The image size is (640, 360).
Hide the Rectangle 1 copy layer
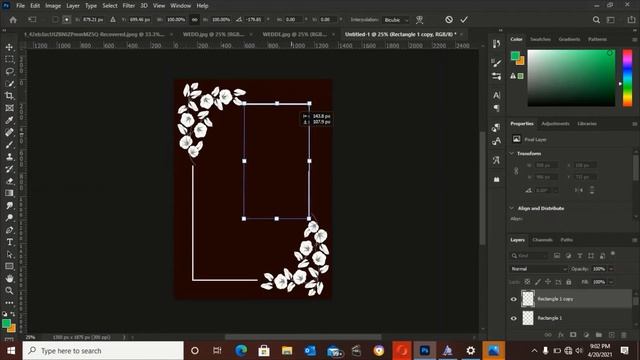(514, 299)
